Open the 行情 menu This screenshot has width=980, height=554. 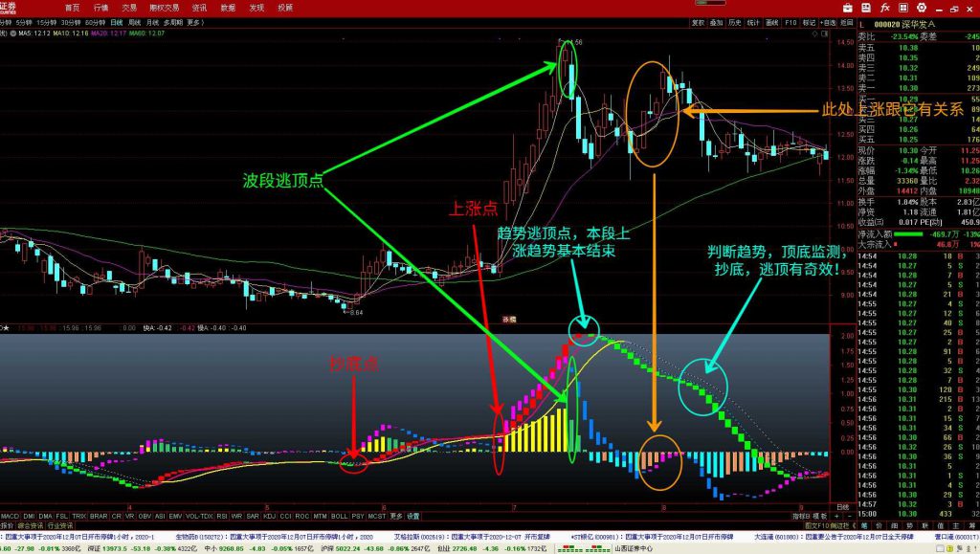pyautogui.click(x=100, y=7)
